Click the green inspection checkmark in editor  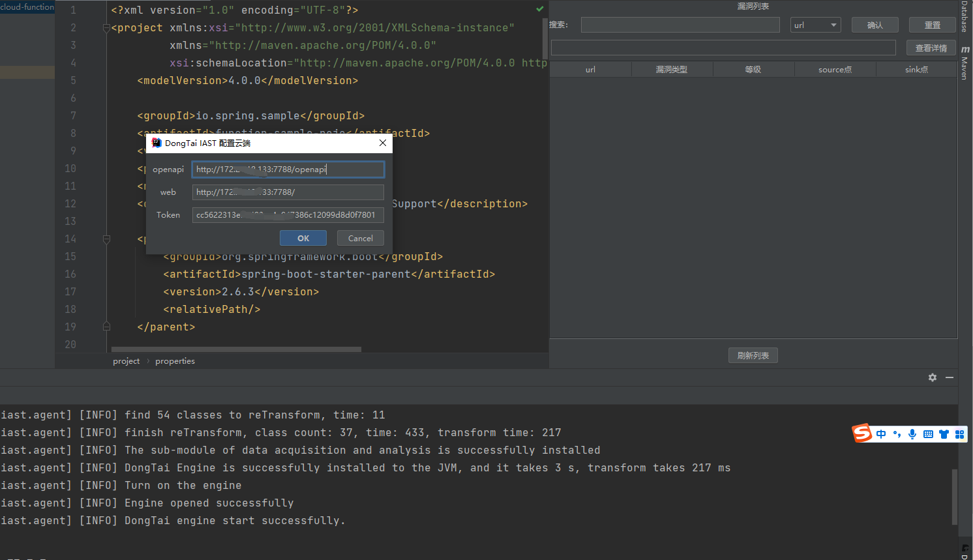[x=540, y=9]
